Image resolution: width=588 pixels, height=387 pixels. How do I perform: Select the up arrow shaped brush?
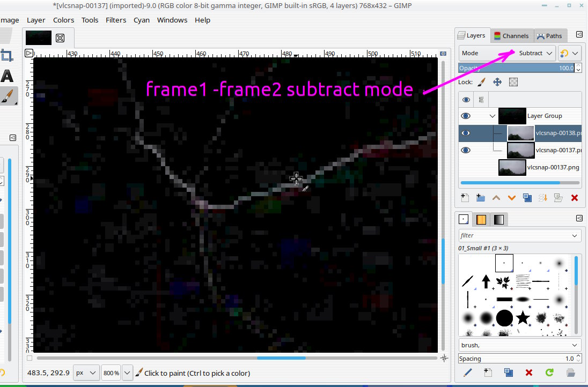coord(486,281)
